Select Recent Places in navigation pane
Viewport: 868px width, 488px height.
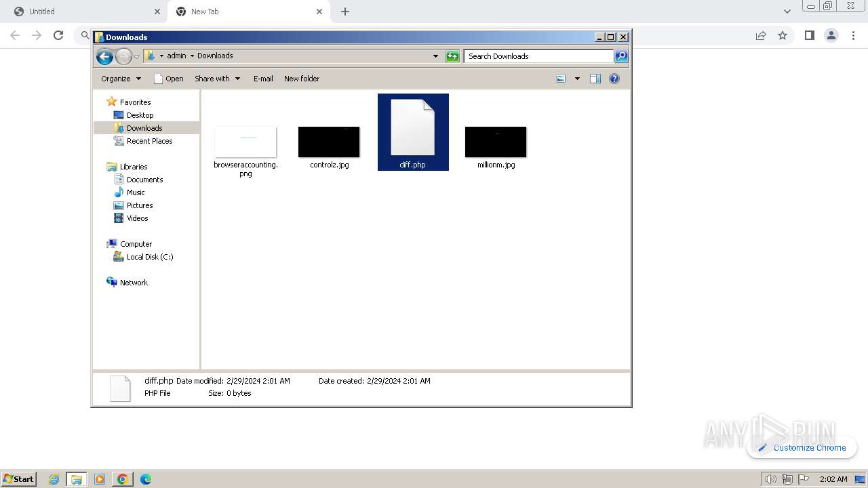point(149,141)
